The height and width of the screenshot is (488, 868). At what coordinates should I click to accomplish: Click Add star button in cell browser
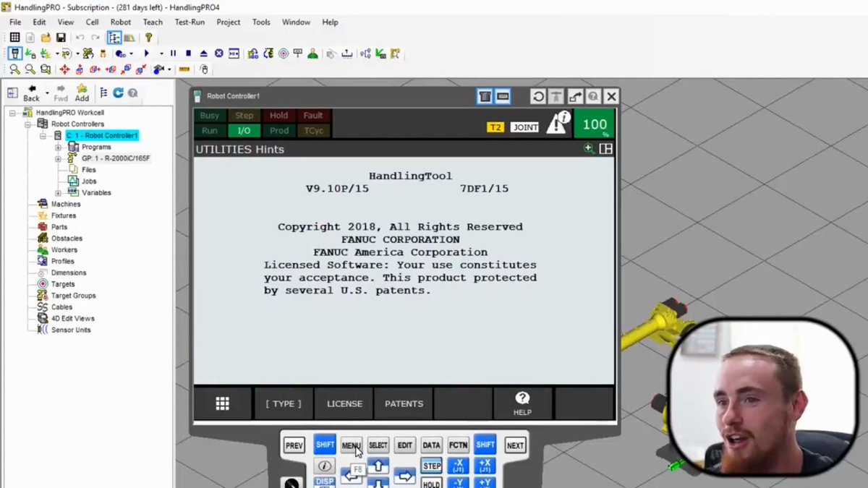(x=82, y=93)
